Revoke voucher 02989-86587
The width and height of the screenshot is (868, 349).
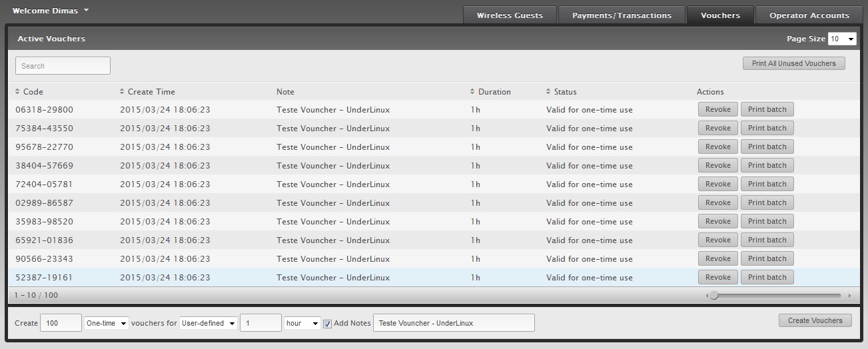(x=718, y=202)
